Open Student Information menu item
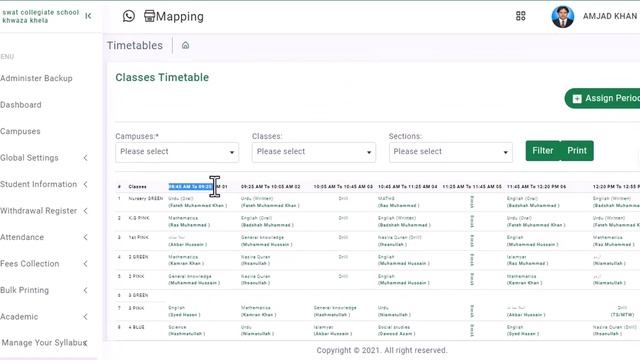The image size is (640, 360). (x=38, y=184)
